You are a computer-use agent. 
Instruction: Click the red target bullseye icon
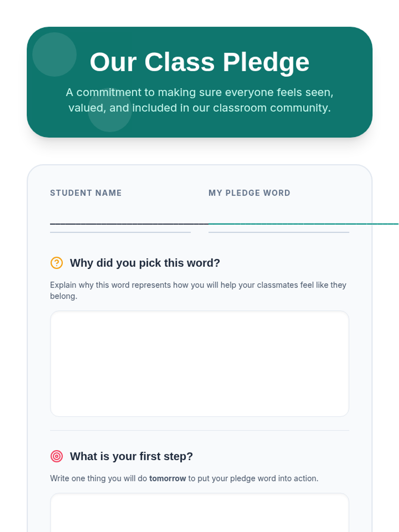point(57,456)
